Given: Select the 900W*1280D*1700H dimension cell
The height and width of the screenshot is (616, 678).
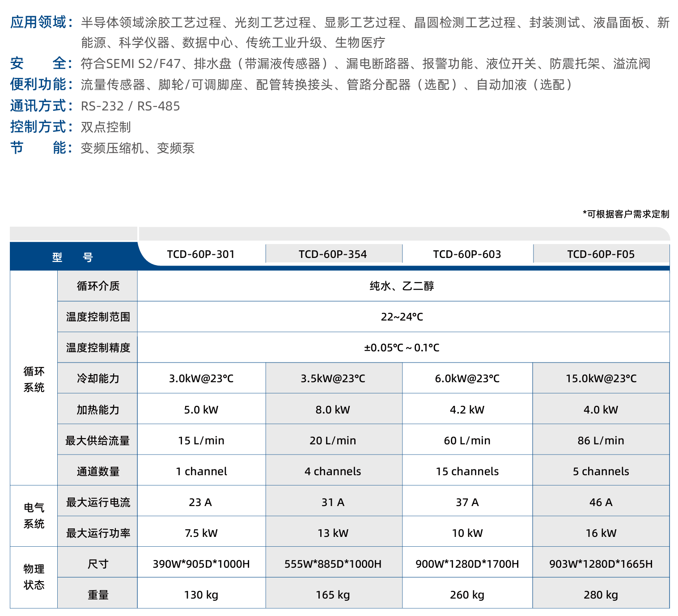Looking at the screenshot, I should (x=467, y=564).
